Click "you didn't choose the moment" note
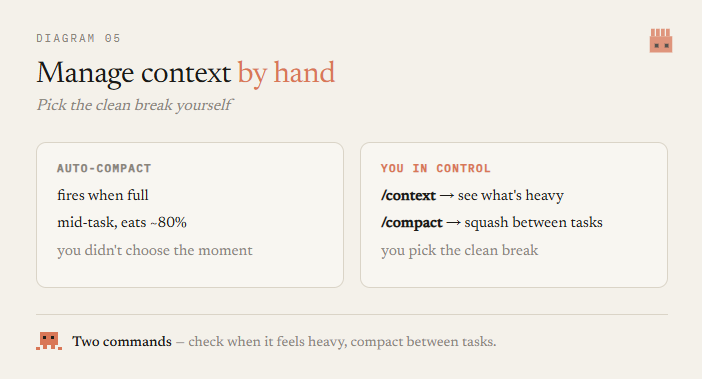This screenshot has width=702, height=379. coord(154,250)
